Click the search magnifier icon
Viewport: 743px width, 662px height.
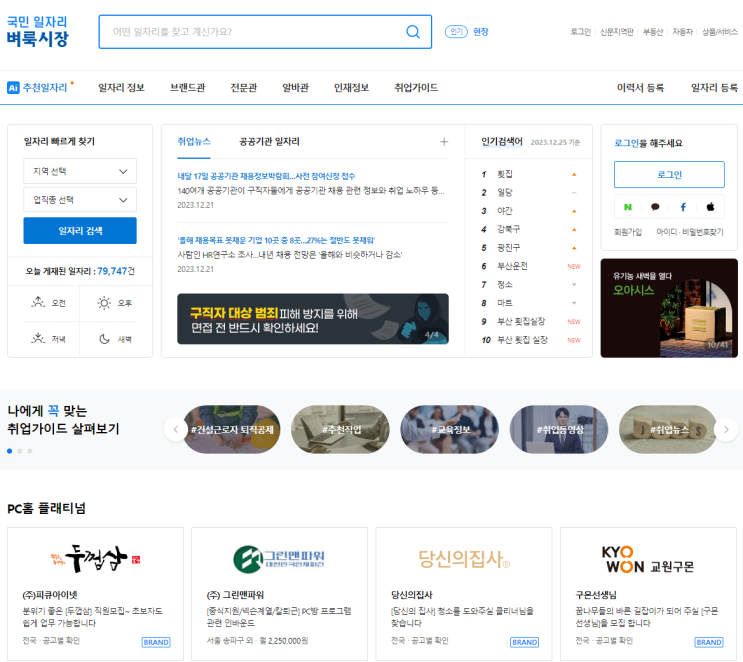pyautogui.click(x=413, y=32)
